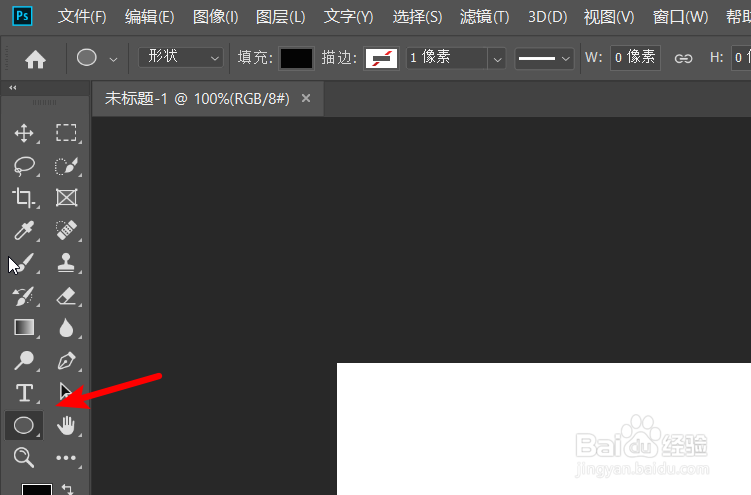The height and width of the screenshot is (495, 751).
Task: Click the stroke width 1 像素 field
Action: pos(447,58)
